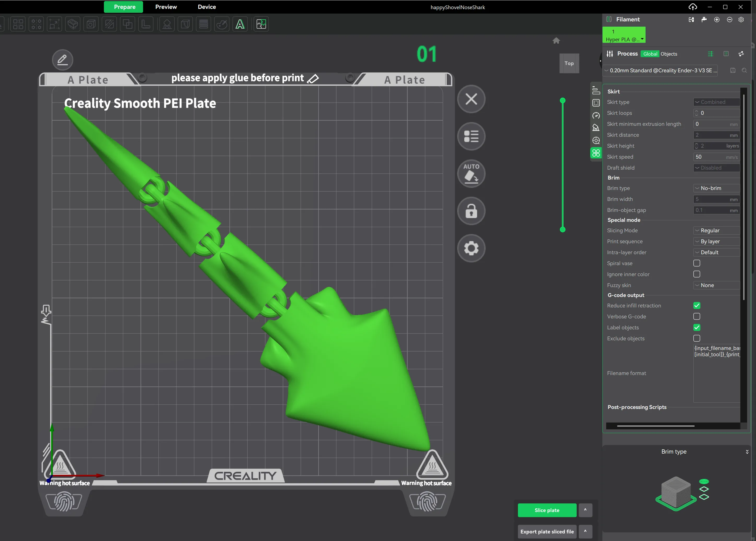
Task: Enable the Spiral vase option
Action: (x=696, y=263)
